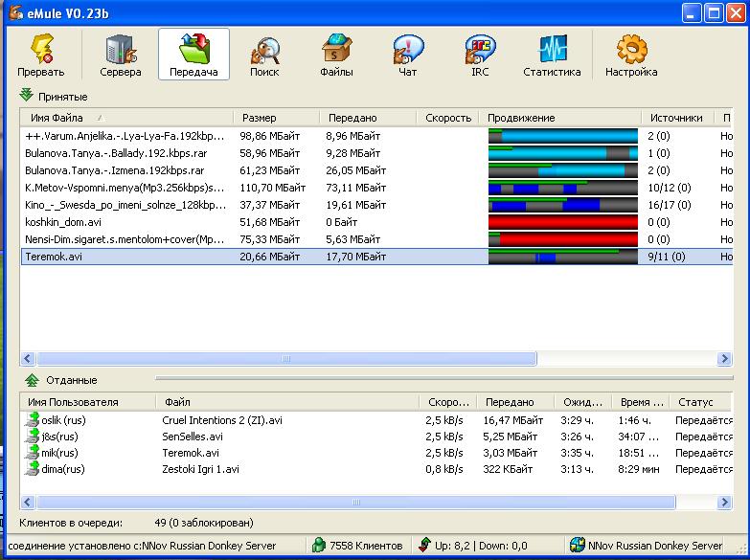Select Bulanova.Tanya.-.Ballady.192.kbps.rar download
This screenshot has height=560, width=750.
pyautogui.click(x=116, y=153)
